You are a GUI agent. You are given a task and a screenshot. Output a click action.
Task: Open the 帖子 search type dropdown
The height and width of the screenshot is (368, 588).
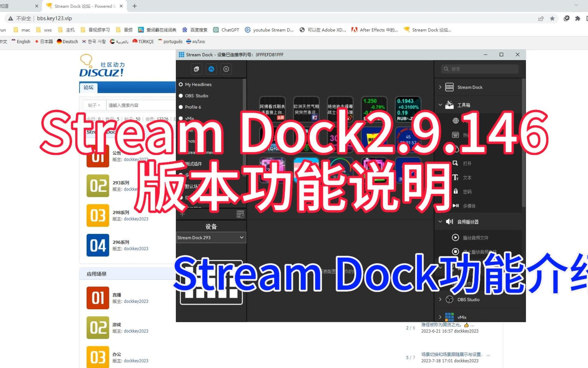(94, 105)
